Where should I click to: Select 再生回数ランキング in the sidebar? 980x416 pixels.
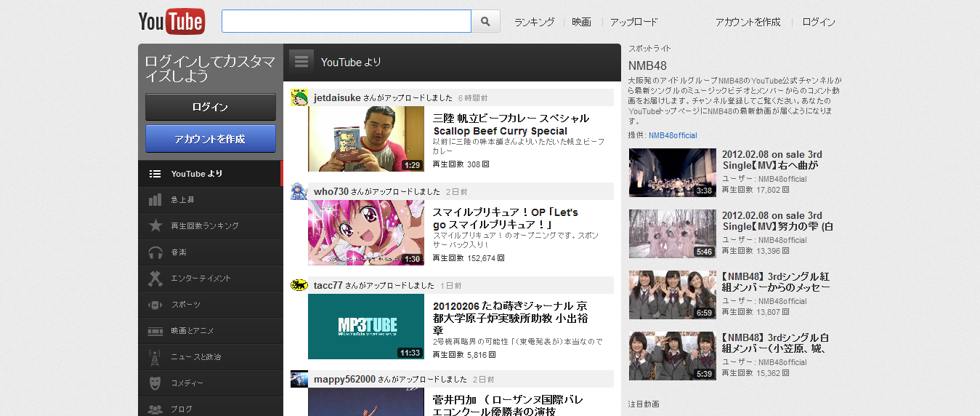tap(209, 226)
